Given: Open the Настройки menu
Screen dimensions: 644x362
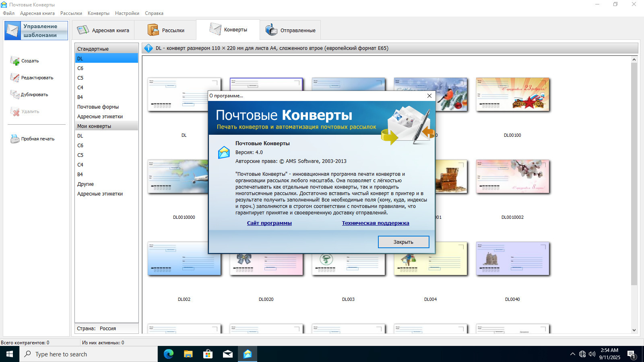Looking at the screenshot, I should point(127,13).
